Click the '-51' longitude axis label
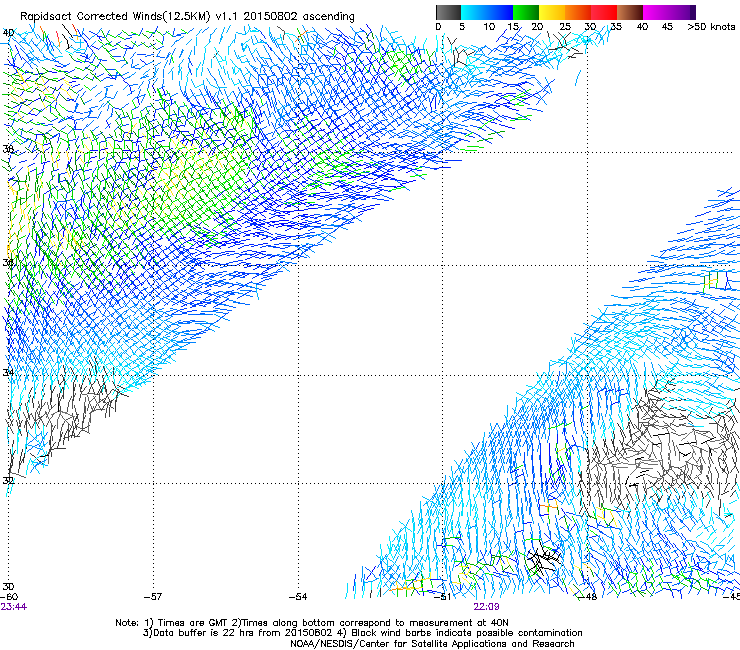This screenshot has height=650, width=740. pyautogui.click(x=442, y=597)
